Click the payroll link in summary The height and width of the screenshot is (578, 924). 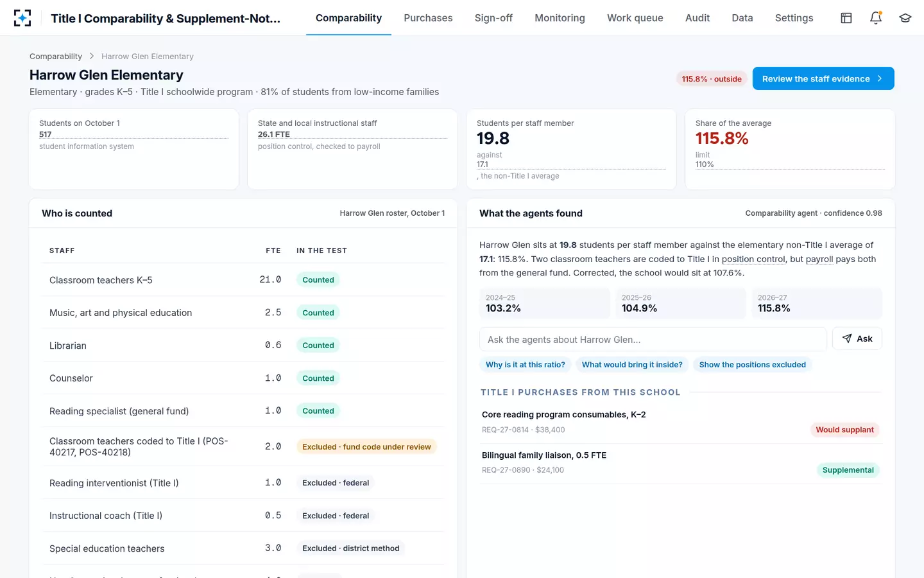pyautogui.click(x=819, y=259)
